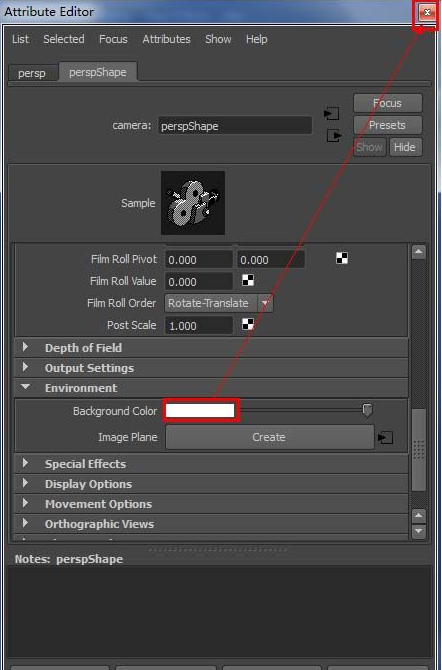442x670 pixels.
Task: Click the Hide button
Action: click(x=405, y=147)
